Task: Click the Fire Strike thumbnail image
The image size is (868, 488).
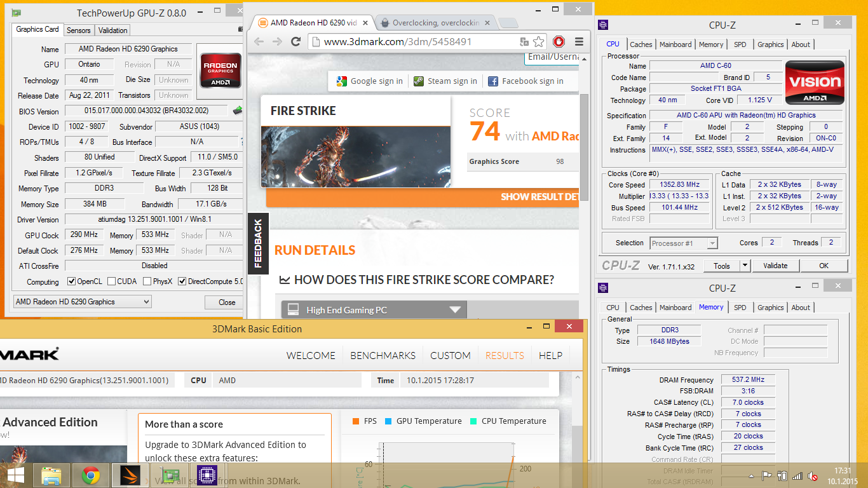Action: pyautogui.click(x=356, y=156)
